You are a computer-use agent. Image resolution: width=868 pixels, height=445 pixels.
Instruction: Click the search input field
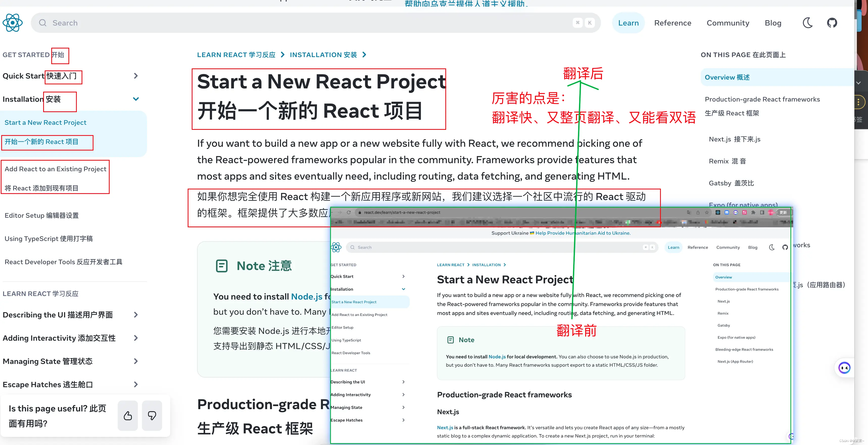316,23
